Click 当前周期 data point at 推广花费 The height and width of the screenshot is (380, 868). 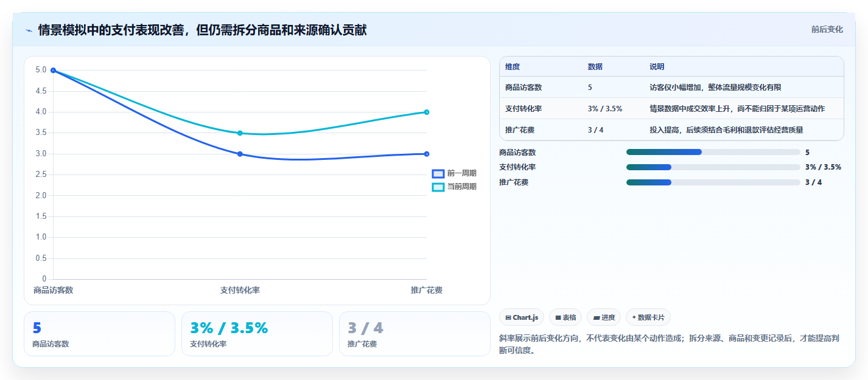click(427, 112)
